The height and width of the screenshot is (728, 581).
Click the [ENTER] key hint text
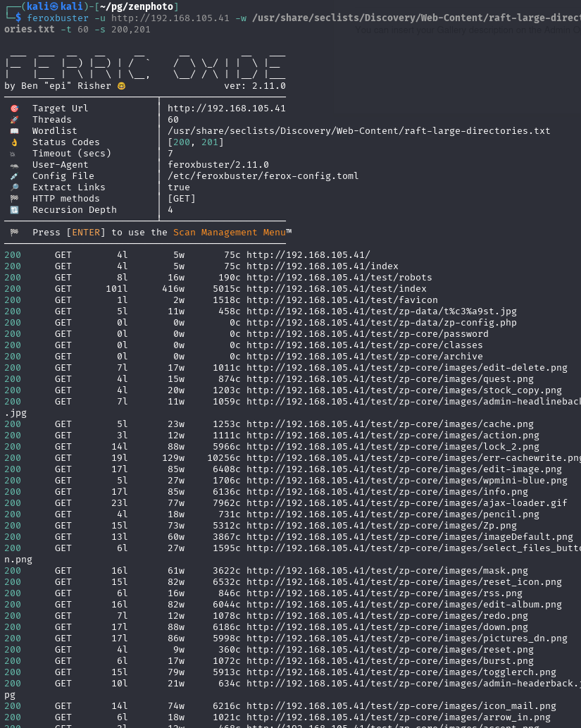coord(86,232)
